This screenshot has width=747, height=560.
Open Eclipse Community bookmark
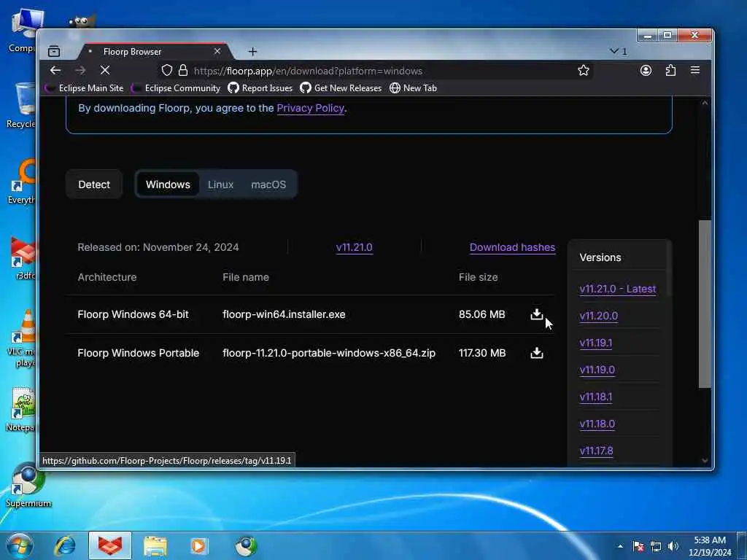[x=176, y=88]
